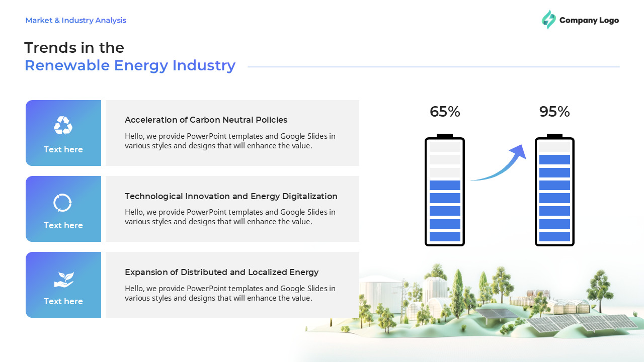Select the 65% battery graphic
Viewport: 644px width, 362px height.
[x=445, y=191]
